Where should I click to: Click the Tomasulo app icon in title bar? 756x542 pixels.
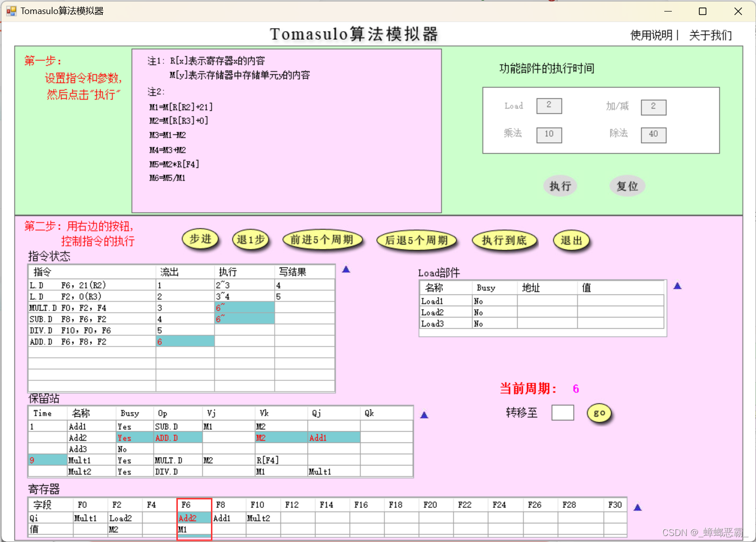(11, 11)
